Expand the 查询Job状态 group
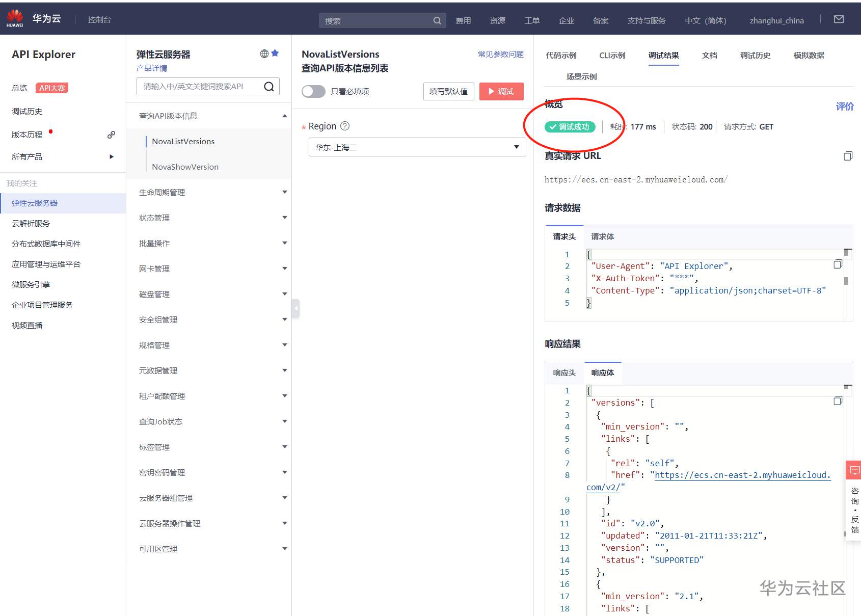 point(285,421)
